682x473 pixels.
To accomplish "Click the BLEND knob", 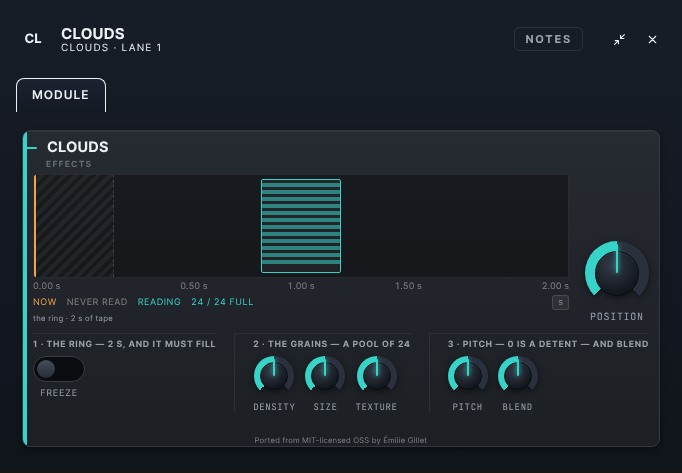I will click(518, 374).
